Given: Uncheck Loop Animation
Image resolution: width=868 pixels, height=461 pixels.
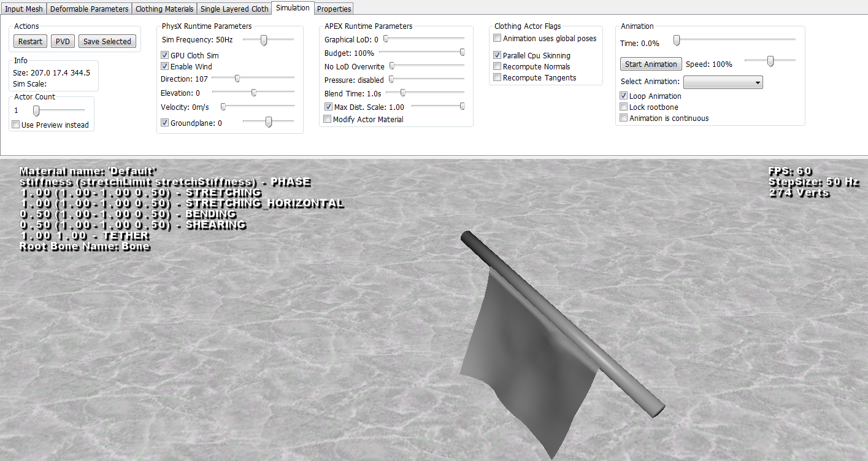Looking at the screenshot, I should (624, 96).
